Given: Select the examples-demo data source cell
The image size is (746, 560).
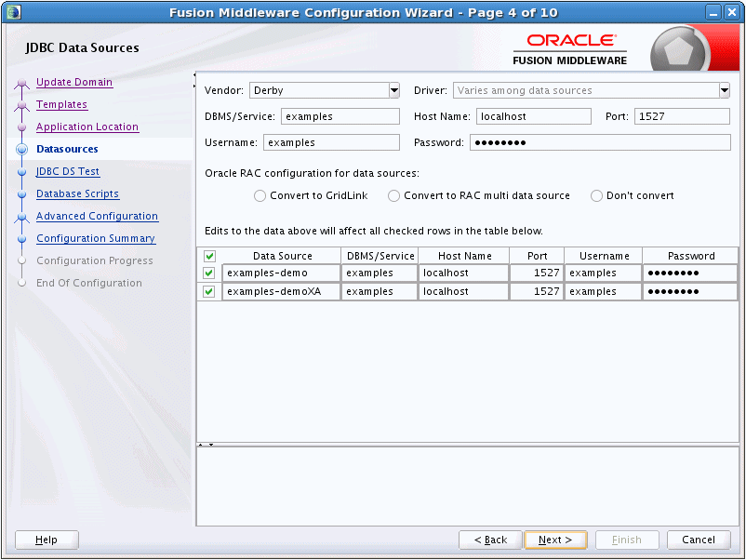Looking at the screenshot, I should (282, 273).
